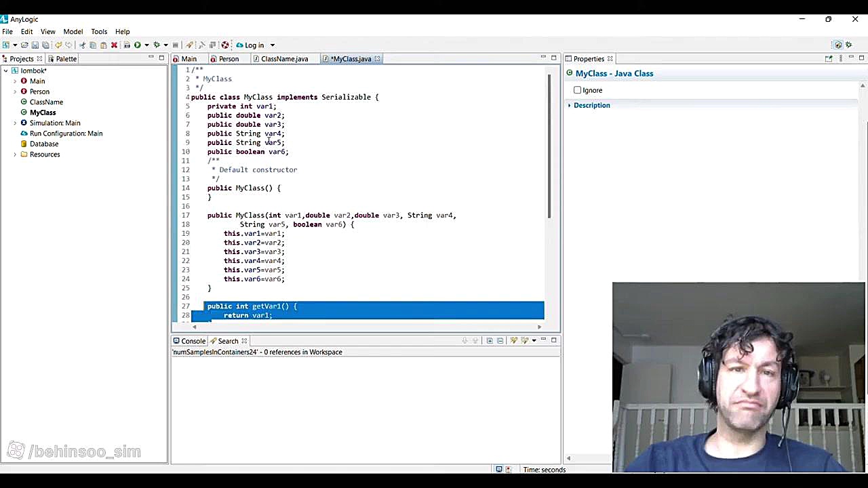Click the vertical scrollbar of code editor

coord(549,146)
